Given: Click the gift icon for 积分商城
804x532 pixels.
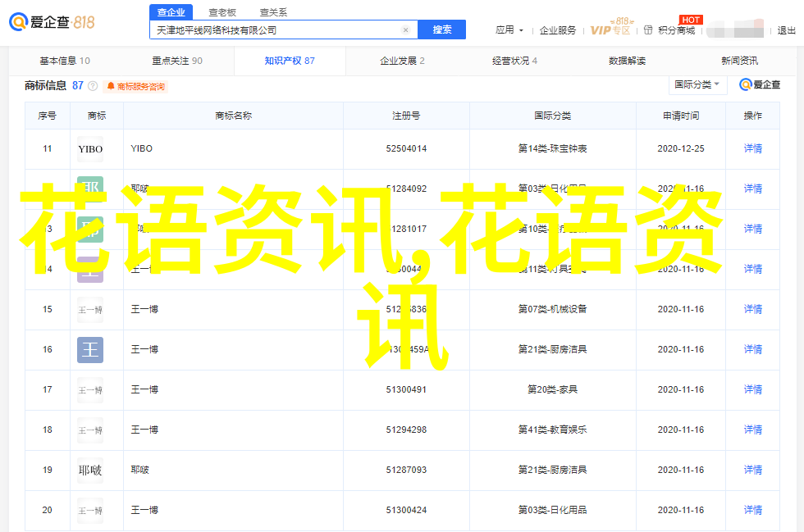Looking at the screenshot, I should click(x=649, y=30).
